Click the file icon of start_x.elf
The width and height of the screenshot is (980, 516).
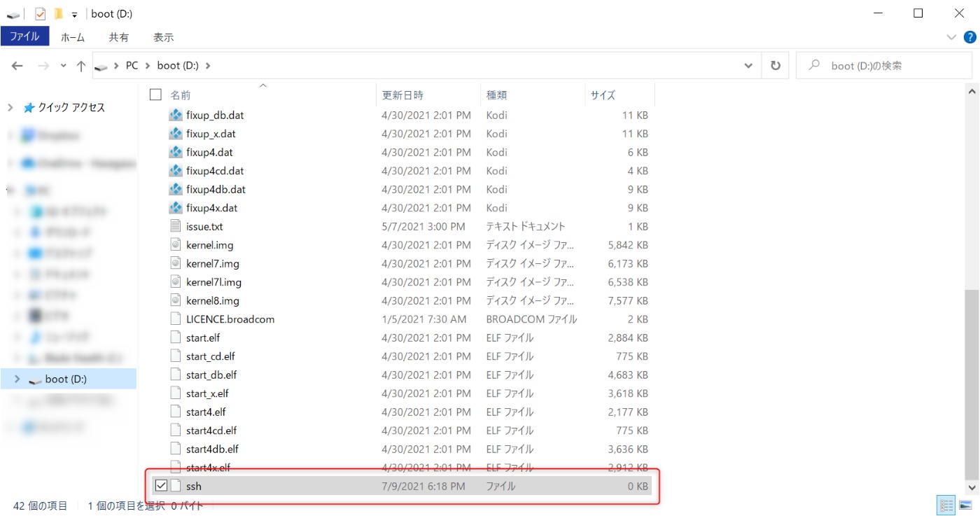coord(176,393)
